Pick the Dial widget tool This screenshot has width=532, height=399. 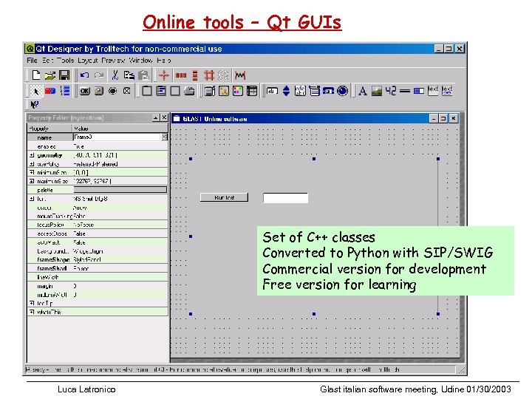pyautogui.click(x=343, y=91)
